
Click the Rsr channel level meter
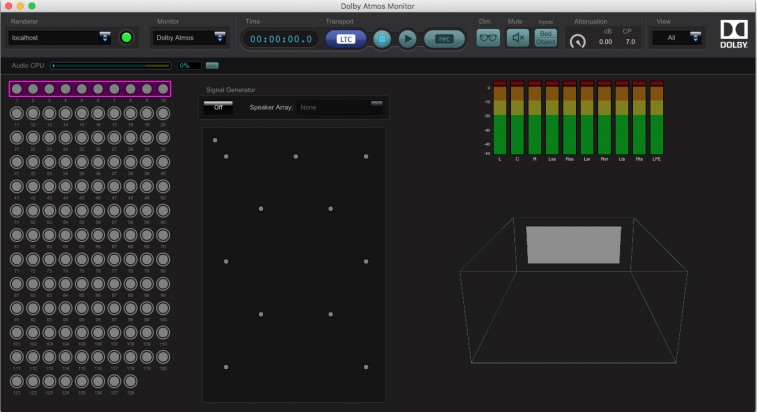point(604,118)
